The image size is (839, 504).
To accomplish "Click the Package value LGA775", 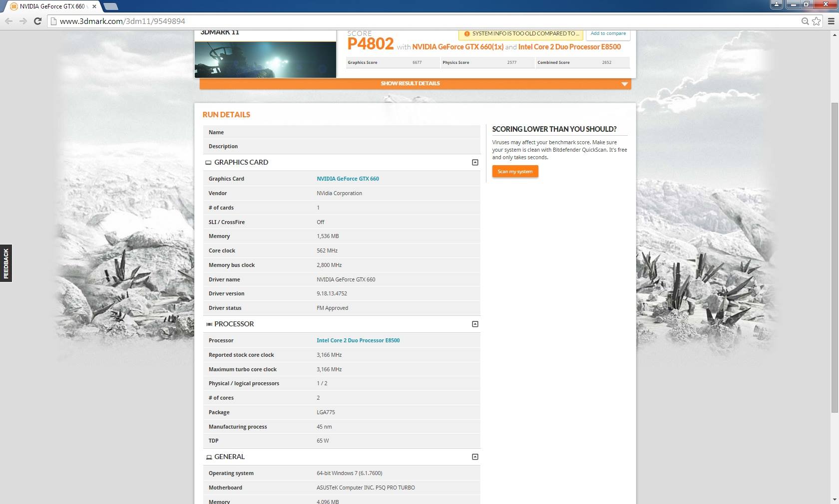I will click(326, 412).
